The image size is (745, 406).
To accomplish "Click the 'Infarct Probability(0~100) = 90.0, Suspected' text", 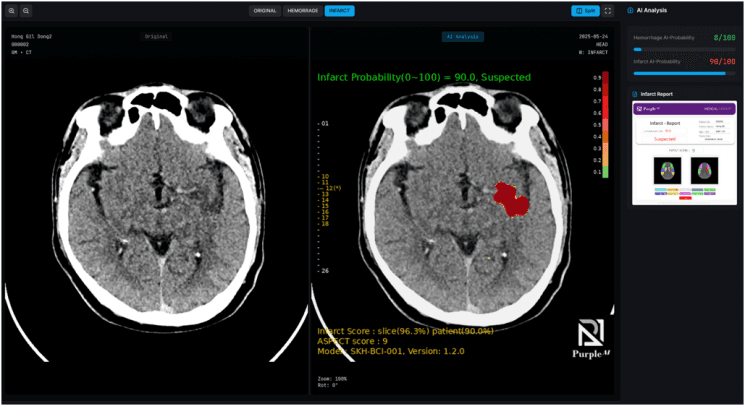I will pyautogui.click(x=424, y=77).
